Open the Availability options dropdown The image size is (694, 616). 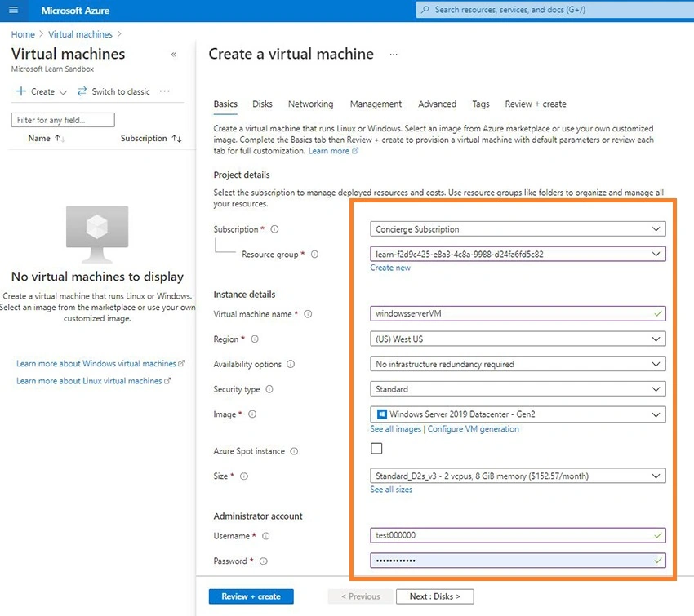coord(518,364)
